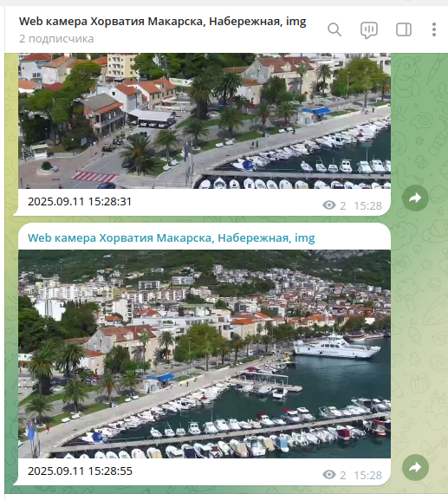
Task: Click the 15:28 timestamp of second post
Action: 368,476
